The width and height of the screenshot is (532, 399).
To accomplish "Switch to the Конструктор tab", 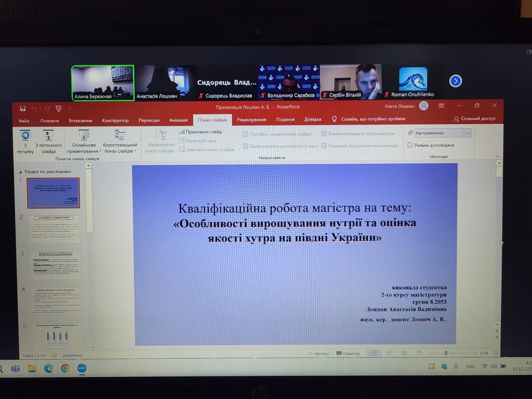I will click(x=115, y=120).
